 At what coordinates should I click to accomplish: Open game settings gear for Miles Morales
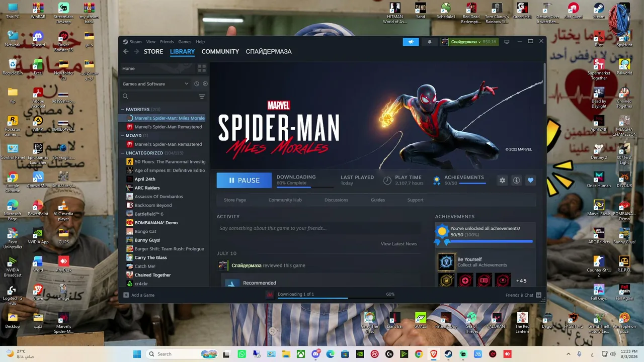pyautogui.click(x=502, y=180)
